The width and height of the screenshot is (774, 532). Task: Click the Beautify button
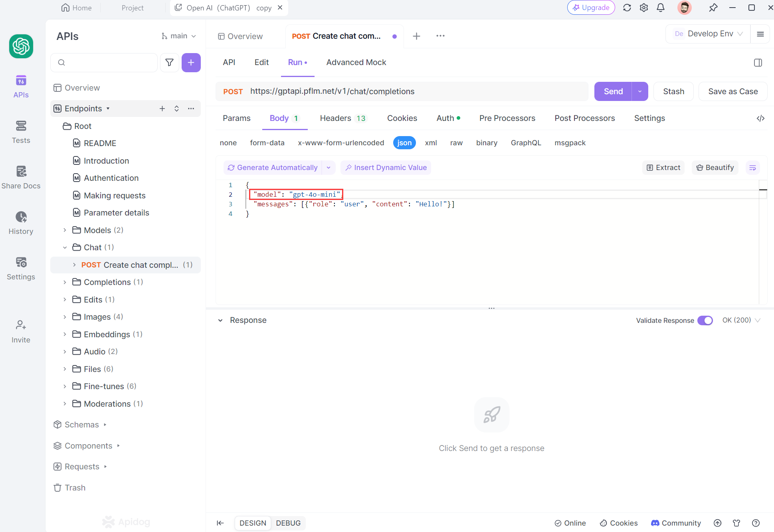tap(715, 168)
